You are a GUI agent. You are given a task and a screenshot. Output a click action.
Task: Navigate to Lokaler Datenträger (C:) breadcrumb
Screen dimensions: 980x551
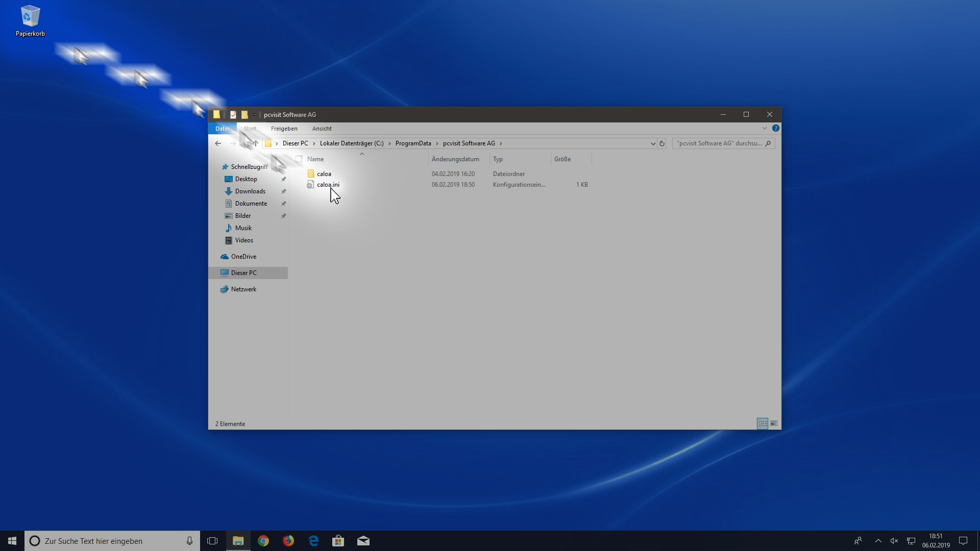pos(352,143)
